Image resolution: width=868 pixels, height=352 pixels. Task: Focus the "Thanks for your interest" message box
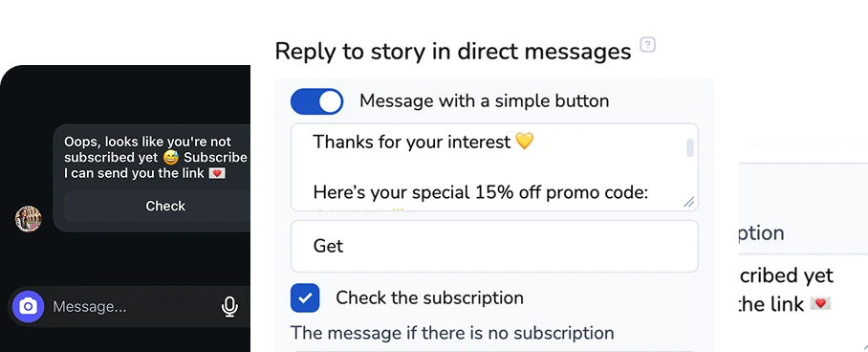pyautogui.click(x=494, y=166)
